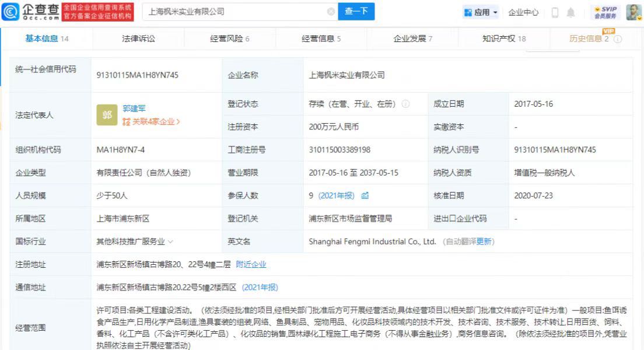
Task: Select staff size 少于50人
Action: tap(112, 195)
